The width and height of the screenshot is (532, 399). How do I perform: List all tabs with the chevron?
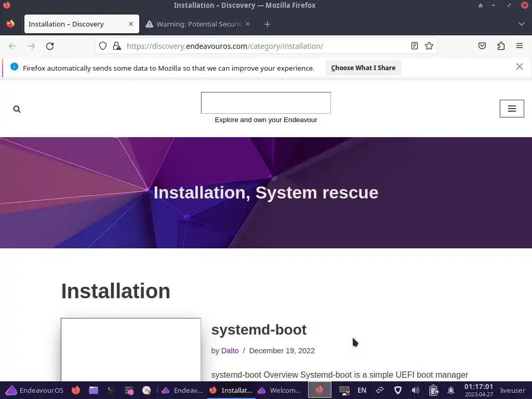click(x=521, y=24)
